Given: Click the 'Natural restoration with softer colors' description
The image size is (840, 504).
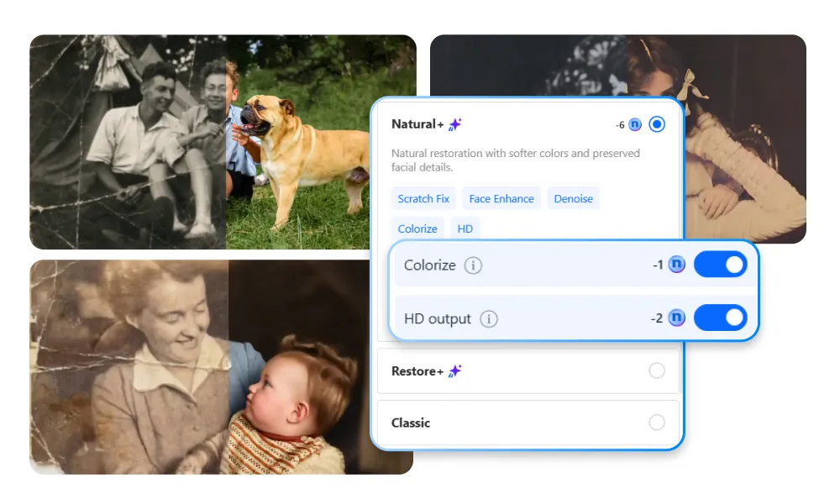Looking at the screenshot, I should click(516, 160).
